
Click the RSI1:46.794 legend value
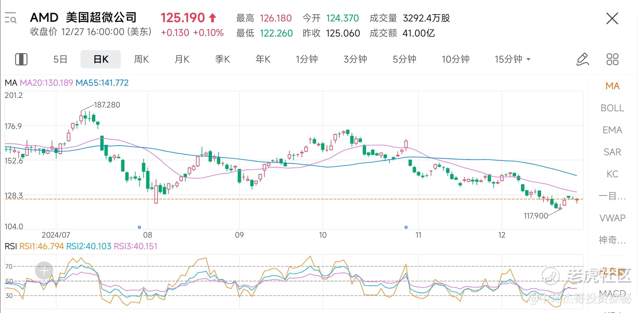(41, 246)
